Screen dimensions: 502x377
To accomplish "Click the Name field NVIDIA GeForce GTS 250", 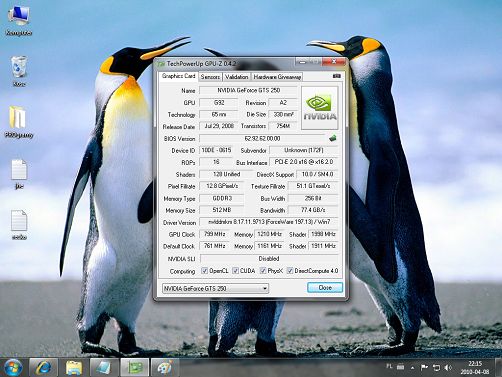I will pos(248,90).
